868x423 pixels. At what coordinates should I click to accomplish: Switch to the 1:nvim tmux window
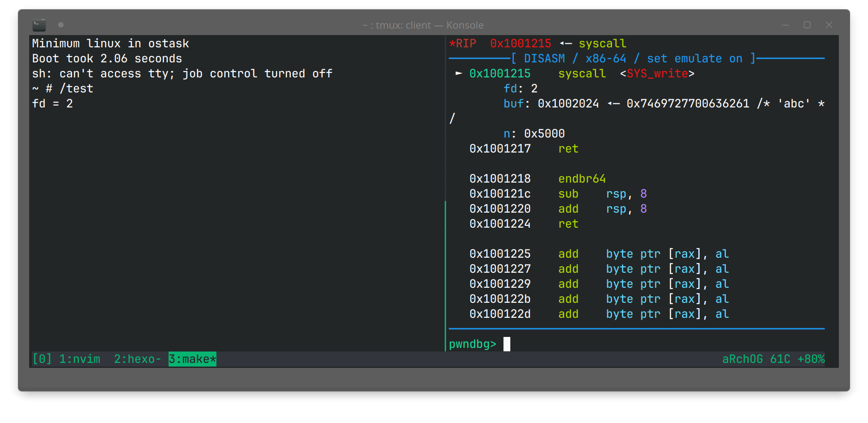coord(80,359)
